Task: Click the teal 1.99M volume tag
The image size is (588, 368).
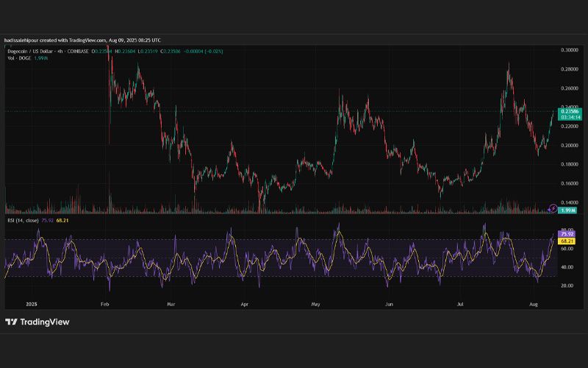Action: tap(567, 210)
